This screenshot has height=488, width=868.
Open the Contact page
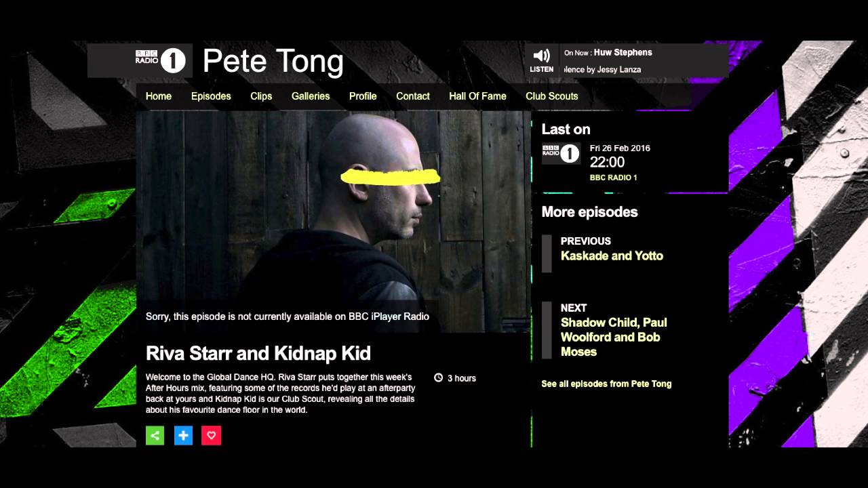coord(413,96)
